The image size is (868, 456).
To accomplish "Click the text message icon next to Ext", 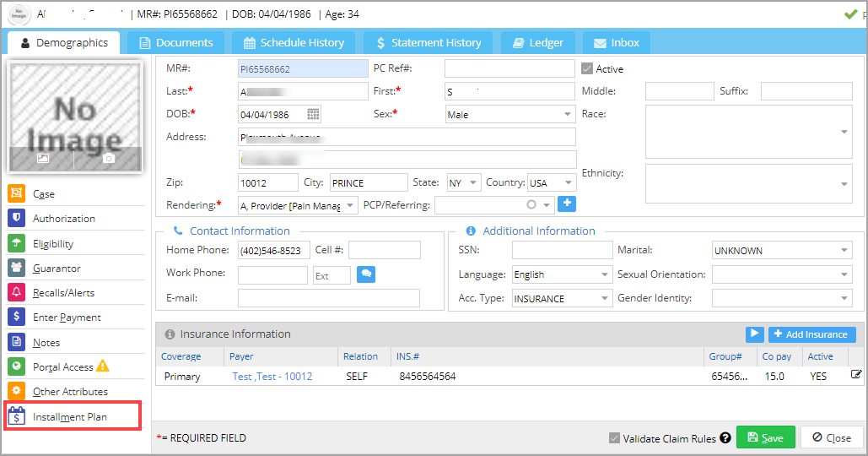I will [366, 274].
